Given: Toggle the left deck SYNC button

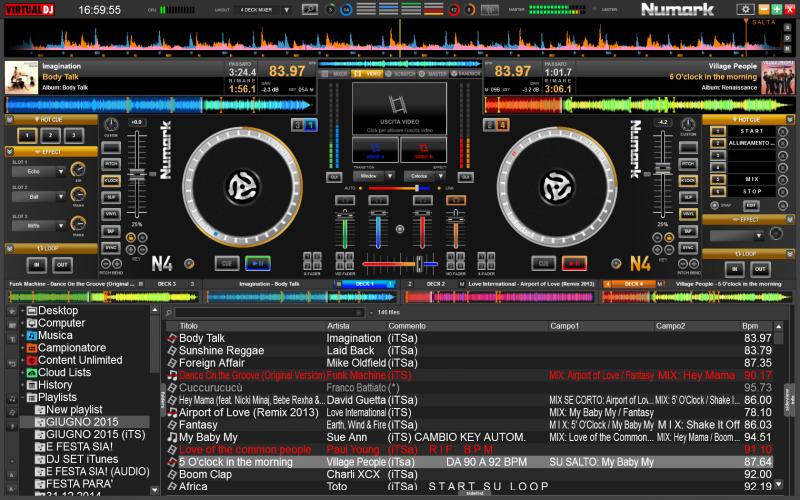Looking at the screenshot, I should [x=111, y=248].
